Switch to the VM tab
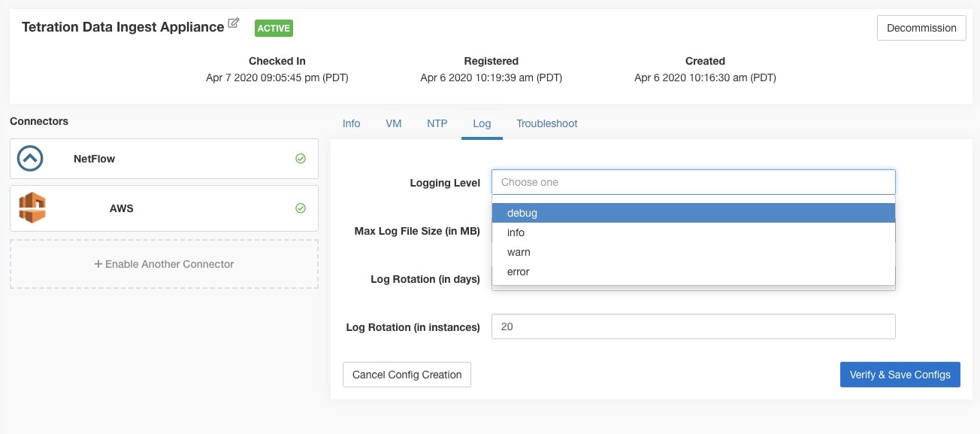The height and width of the screenshot is (434, 980). pyautogui.click(x=394, y=123)
